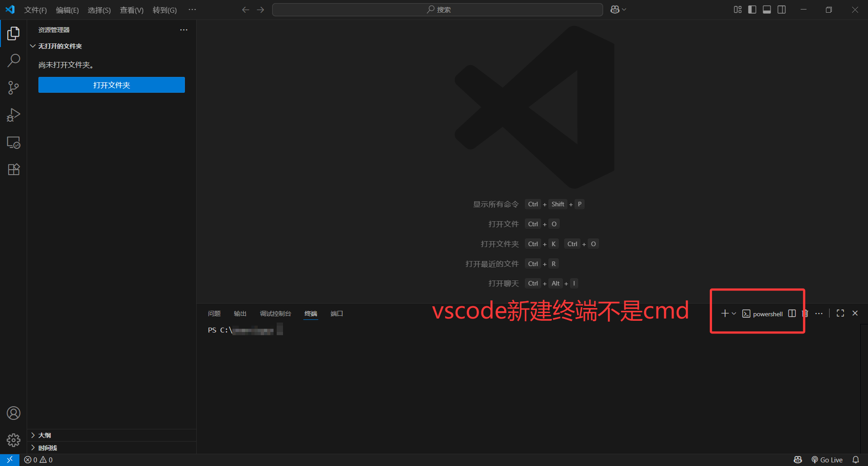Open the Manage gear settings menu
Screen dimensions: 868x466
point(14,440)
